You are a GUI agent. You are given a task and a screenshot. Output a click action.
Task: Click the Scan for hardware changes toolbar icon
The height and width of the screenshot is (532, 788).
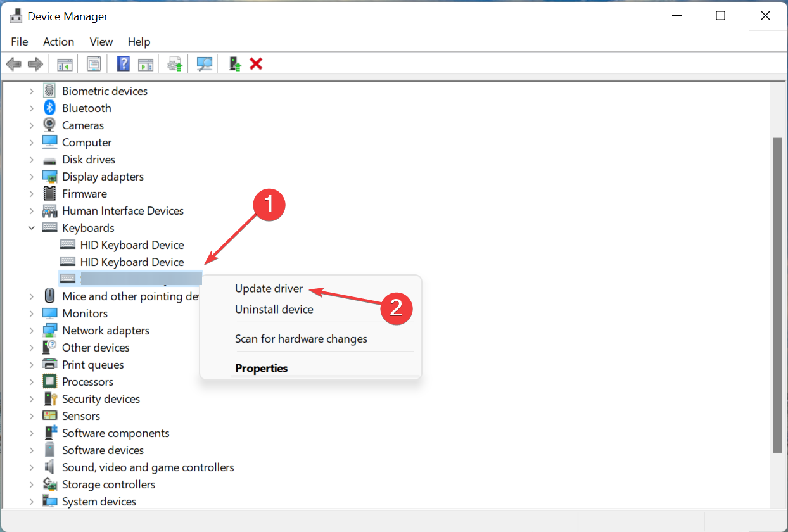click(x=205, y=64)
